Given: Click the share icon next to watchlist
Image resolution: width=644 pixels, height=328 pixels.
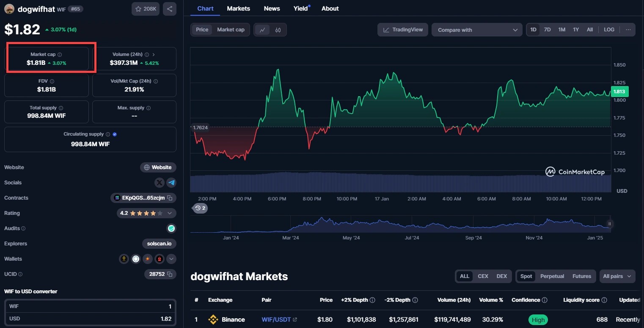Looking at the screenshot, I should tap(169, 9).
